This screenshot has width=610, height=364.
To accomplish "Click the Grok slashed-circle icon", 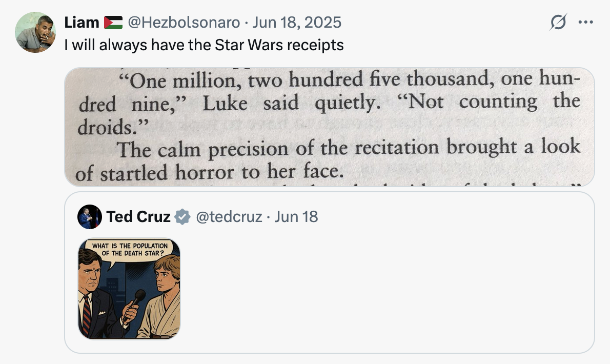I will tap(558, 22).
